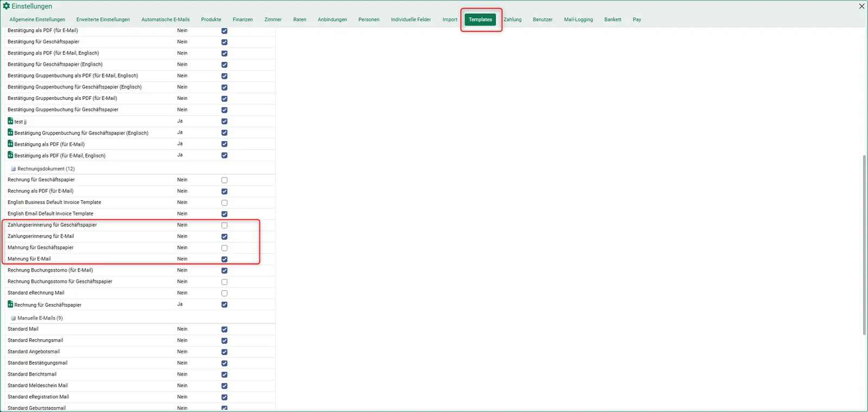Select 'Bestätigung Gruppenbuchung als PDF (für E-Mail)' row
This screenshot has width=868, height=412.
coord(140,98)
